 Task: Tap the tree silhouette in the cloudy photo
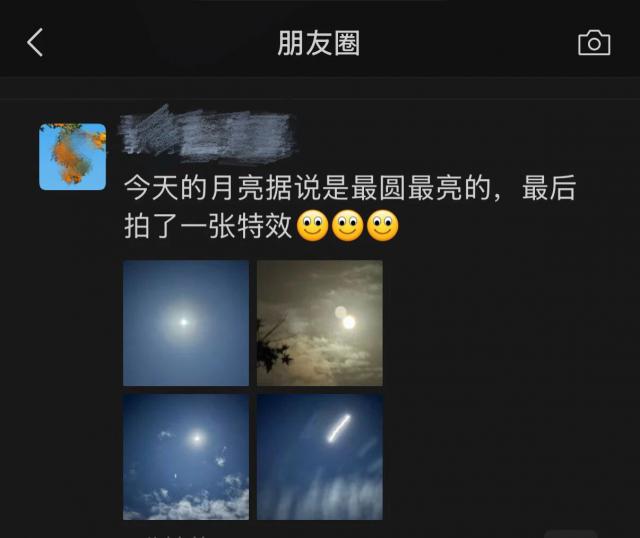274,347
